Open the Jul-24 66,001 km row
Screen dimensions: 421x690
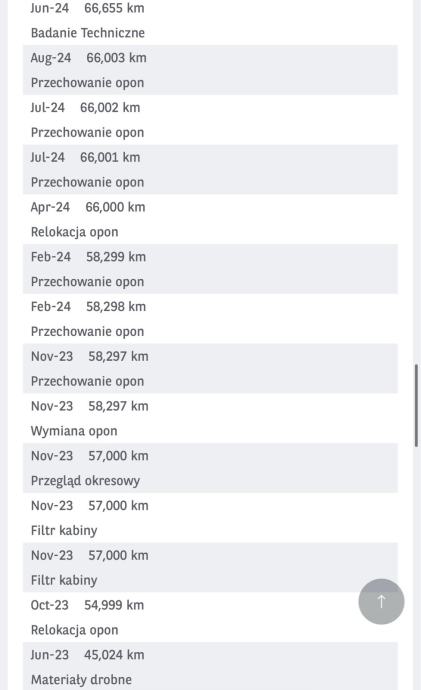(210, 169)
